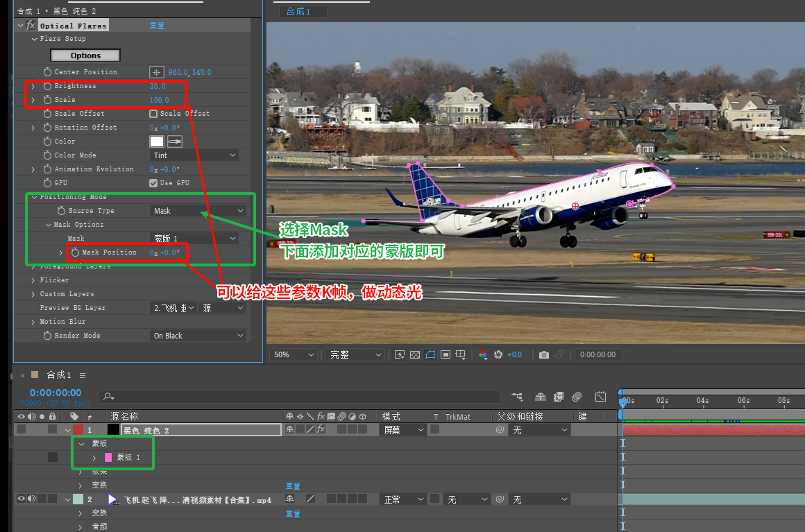
Task: Click the Center Position crosshair picker
Action: [x=157, y=72]
